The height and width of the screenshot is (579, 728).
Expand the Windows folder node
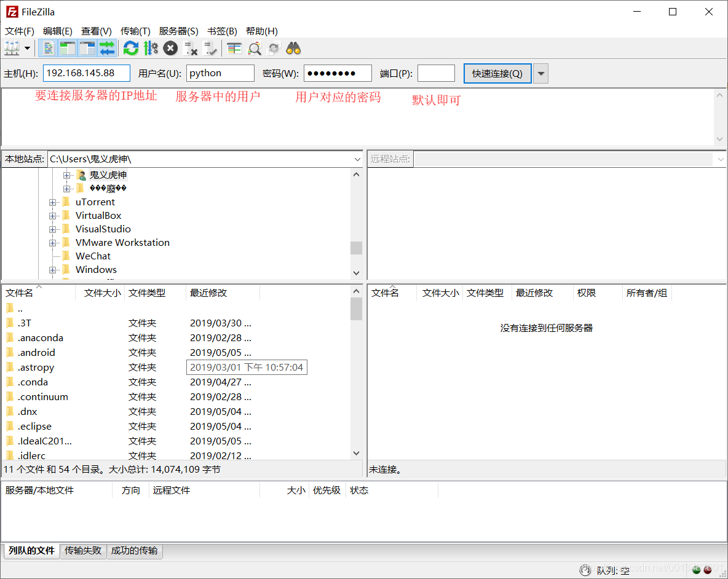pyautogui.click(x=52, y=270)
